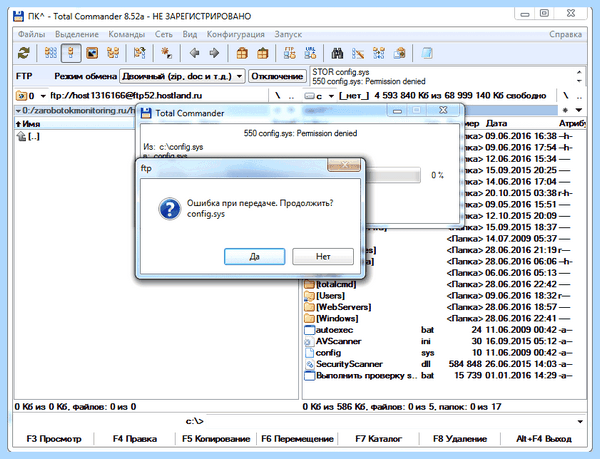Go back with the left arrow icon

pyautogui.click(x=194, y=53)
